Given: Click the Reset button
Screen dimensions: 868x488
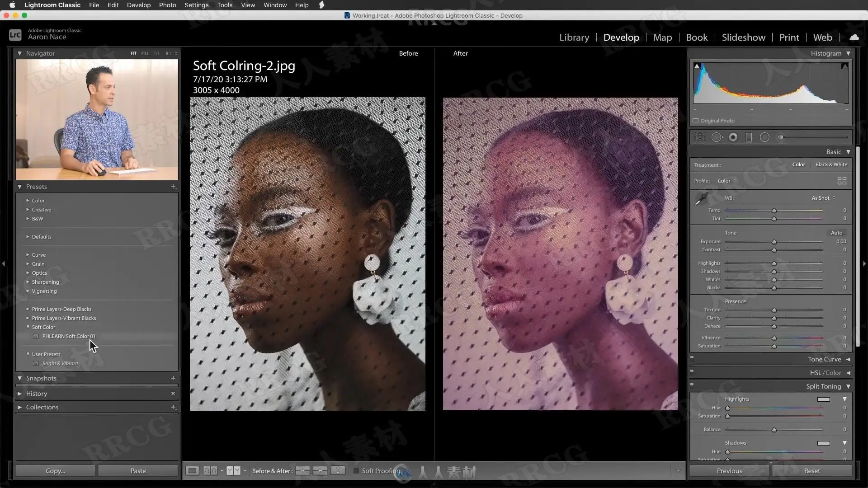Looking at the screenshot, I should pyautogui.click(x=812, y=471).
